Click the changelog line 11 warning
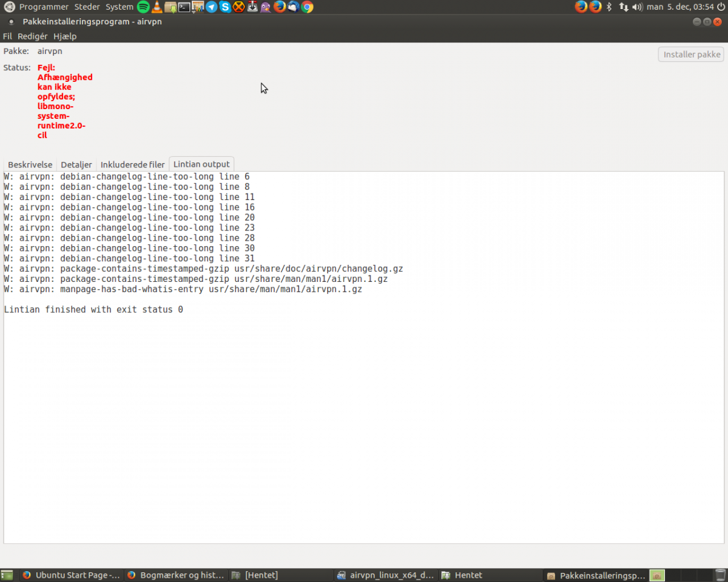728x582 pixels. 129,197
